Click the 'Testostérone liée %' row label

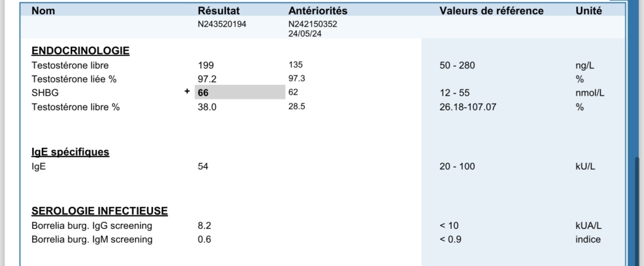point(74,79)
